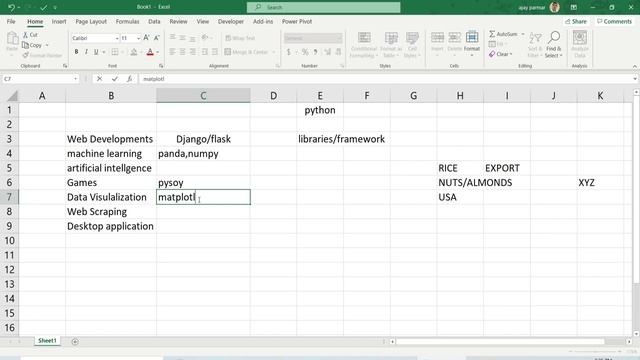Apply Percent style format
Viewport: 640px width, 360px height.
click(x=305, y=52)
